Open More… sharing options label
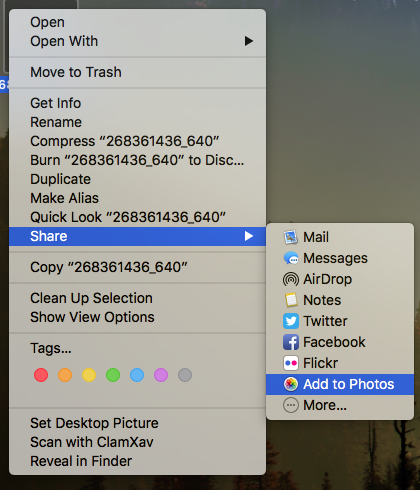Viewport: 420px width, 490px height. click(x=325, y=405)
